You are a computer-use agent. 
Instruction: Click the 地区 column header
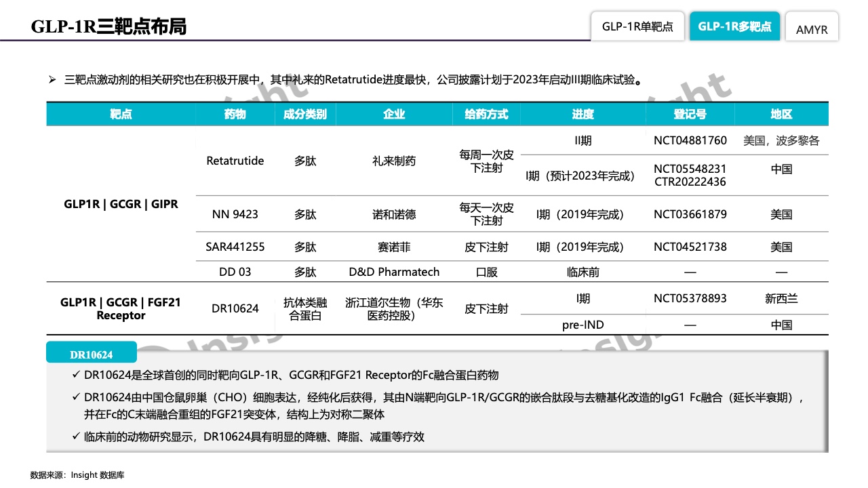point(781,114)
